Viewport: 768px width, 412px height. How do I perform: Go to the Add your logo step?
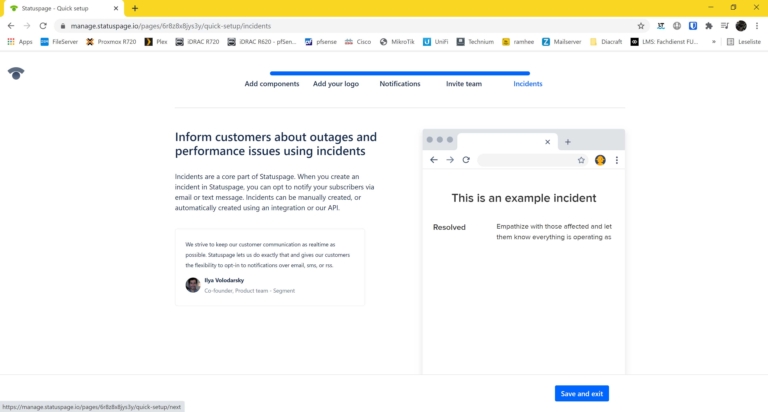click(x=336, y=84)
